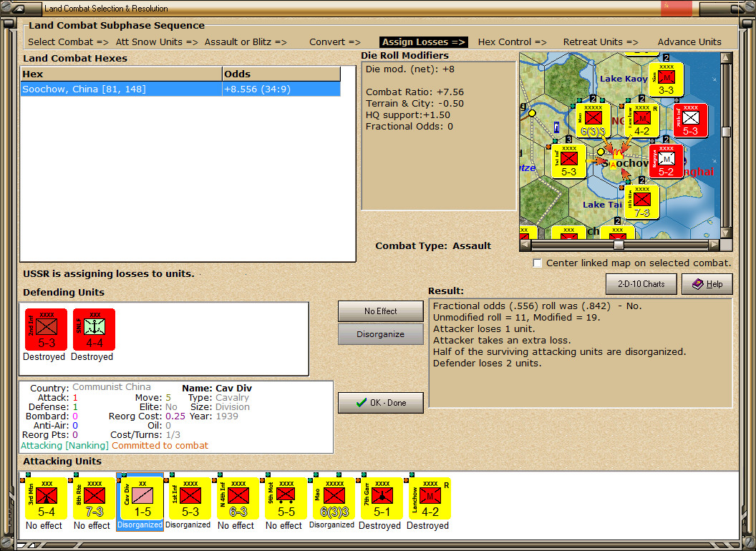Click the Defender loses 2 units result line
This screenshot has height=551, width=756.
click(x=487, y=364)
